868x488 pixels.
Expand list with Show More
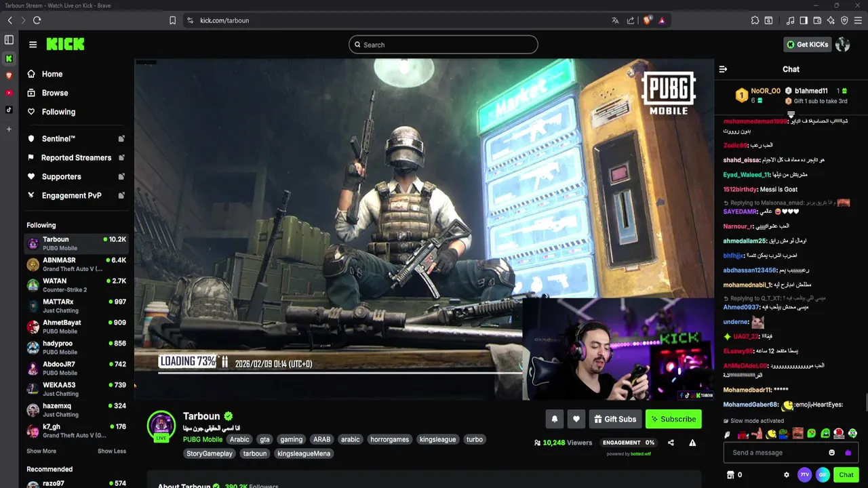[x=41, y=451]
